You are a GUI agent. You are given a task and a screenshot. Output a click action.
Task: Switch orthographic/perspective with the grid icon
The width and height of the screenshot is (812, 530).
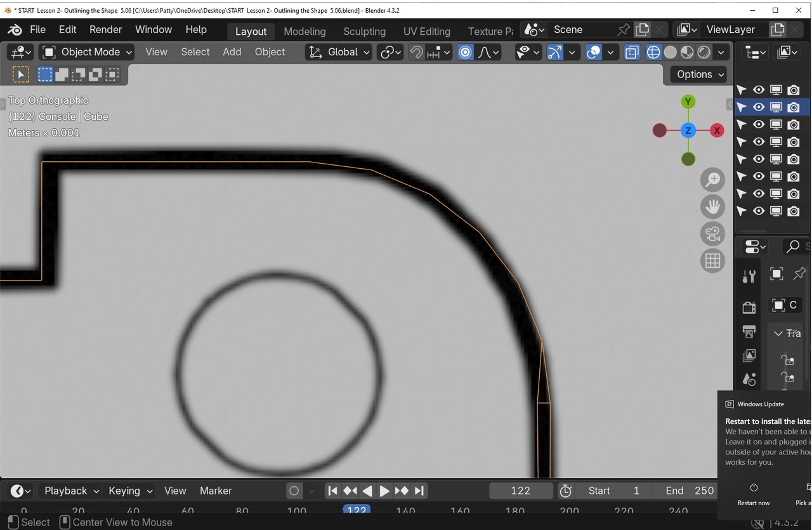click(713, 261)
